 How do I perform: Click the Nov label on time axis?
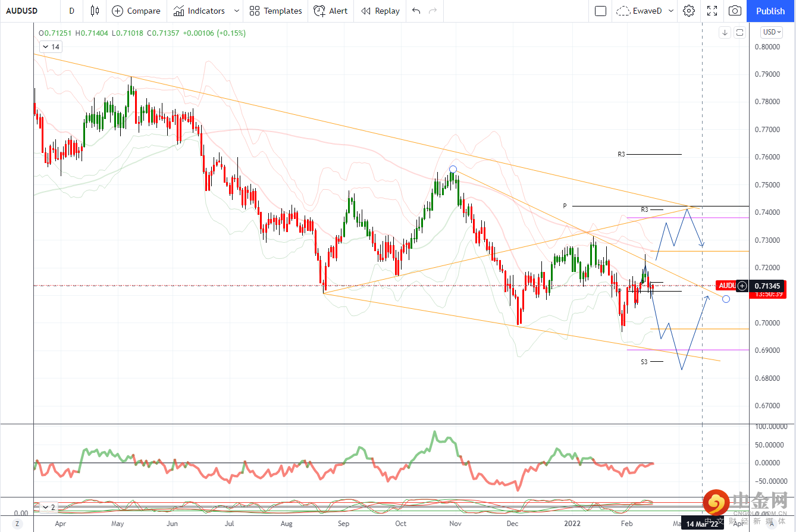coord(456,524)
